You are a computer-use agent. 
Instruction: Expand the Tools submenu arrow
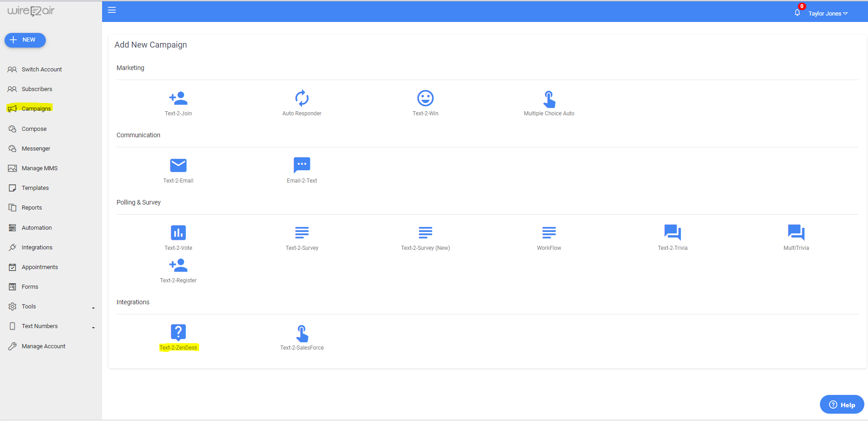pos(93,308)
